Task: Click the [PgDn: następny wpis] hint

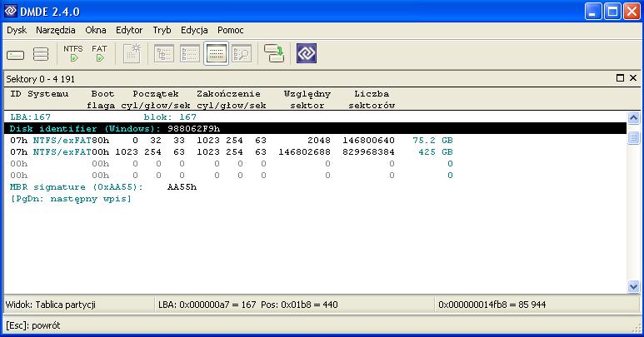Action: [70, 198]
